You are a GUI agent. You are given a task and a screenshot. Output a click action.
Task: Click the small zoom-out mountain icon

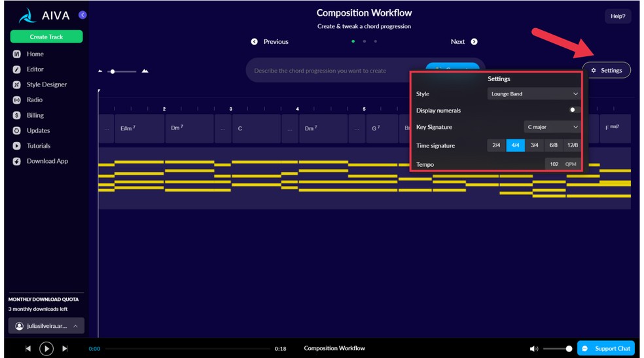(x=100, y=71)
